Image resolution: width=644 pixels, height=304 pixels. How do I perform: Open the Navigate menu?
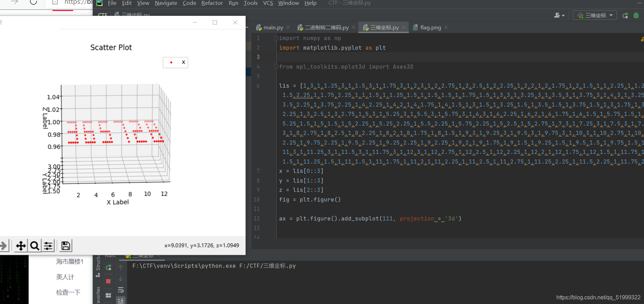click(166, 3)
